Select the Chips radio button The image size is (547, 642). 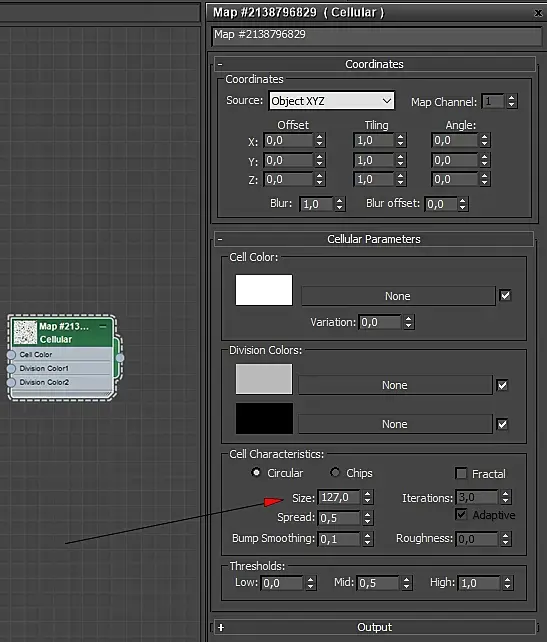click(x=335, y=472)
